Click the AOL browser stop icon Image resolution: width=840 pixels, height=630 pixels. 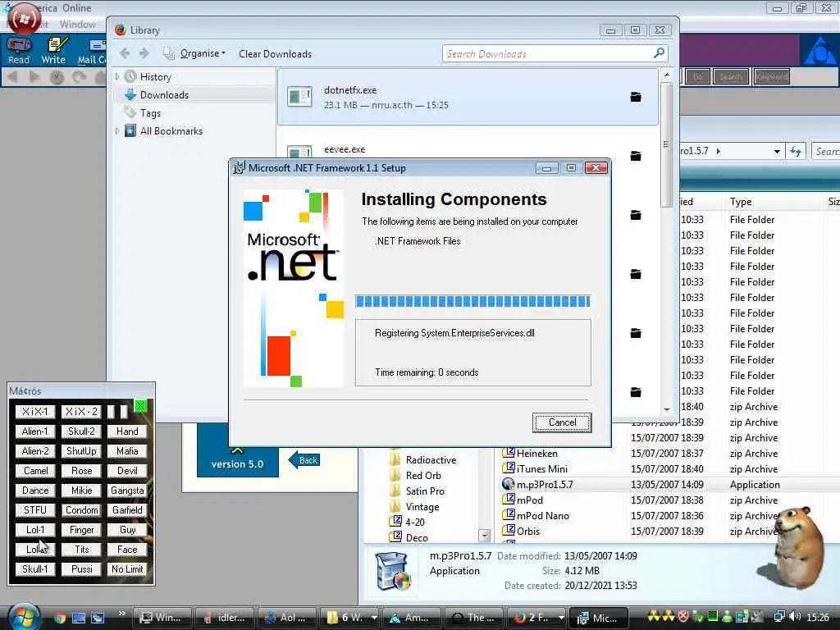57,77
